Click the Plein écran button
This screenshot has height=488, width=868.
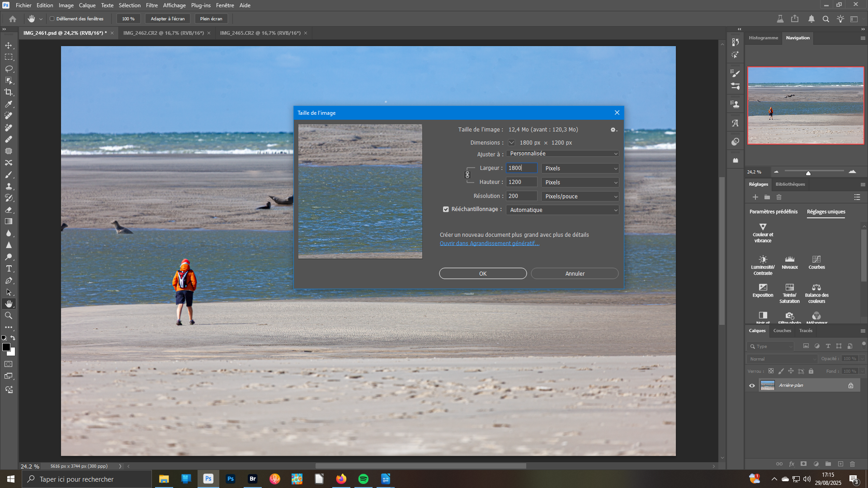[211, 19]
